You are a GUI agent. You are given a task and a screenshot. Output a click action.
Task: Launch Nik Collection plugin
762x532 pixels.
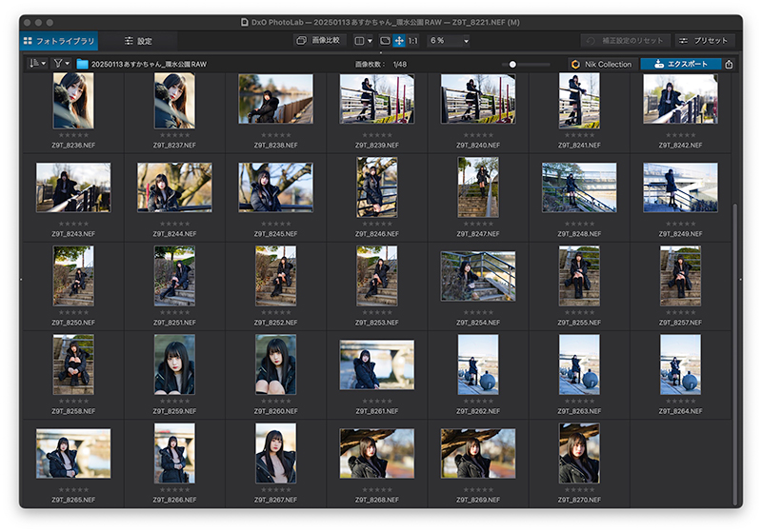click(x=602, y=64)
